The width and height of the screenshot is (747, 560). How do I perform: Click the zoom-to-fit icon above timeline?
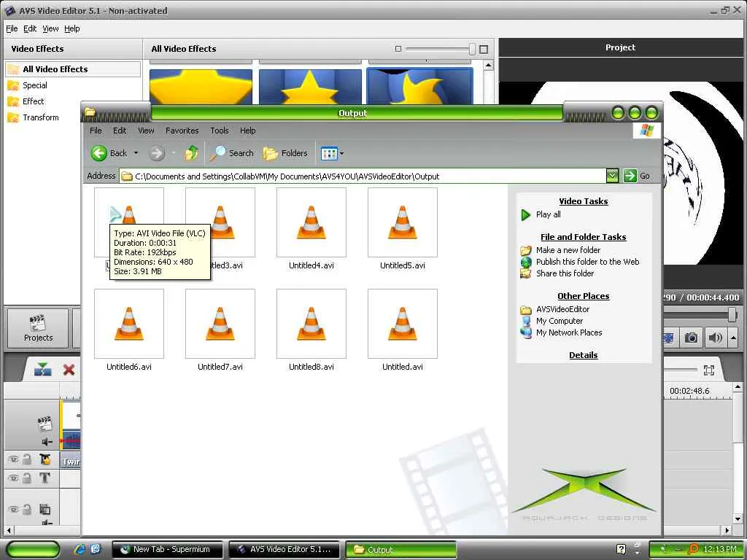tap(709, 370)
